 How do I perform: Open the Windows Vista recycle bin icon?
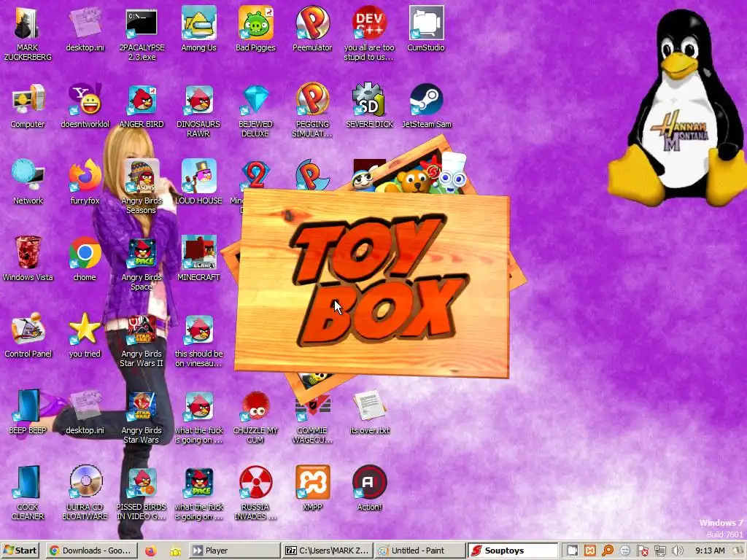(x=27, y=253)
